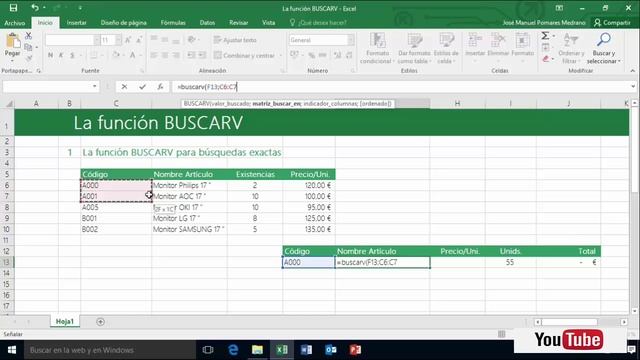Image resolution: width=640 pixels, height=360 pixels.
Task: Confirm formula with check mark icon
Action: pyautogui.click(x=142, y=87)
